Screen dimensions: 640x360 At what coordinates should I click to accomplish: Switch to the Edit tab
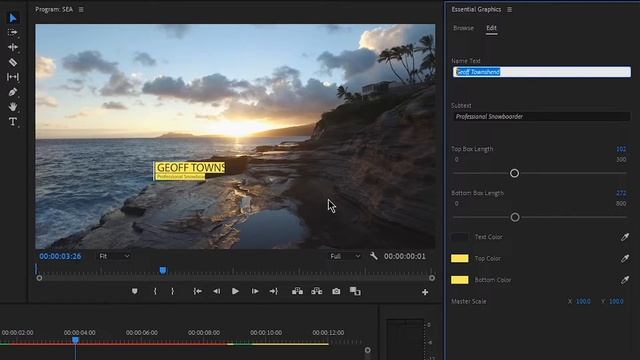tap(491, 28)
